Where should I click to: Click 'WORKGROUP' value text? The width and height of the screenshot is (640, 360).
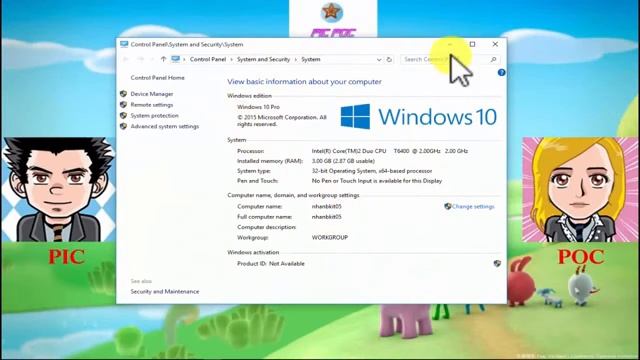[330, 237]
